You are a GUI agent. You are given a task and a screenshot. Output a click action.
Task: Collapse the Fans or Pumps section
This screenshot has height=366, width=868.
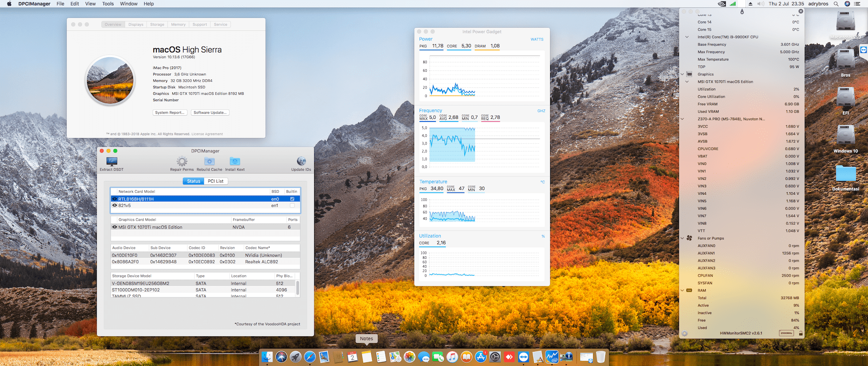(682, 238)
